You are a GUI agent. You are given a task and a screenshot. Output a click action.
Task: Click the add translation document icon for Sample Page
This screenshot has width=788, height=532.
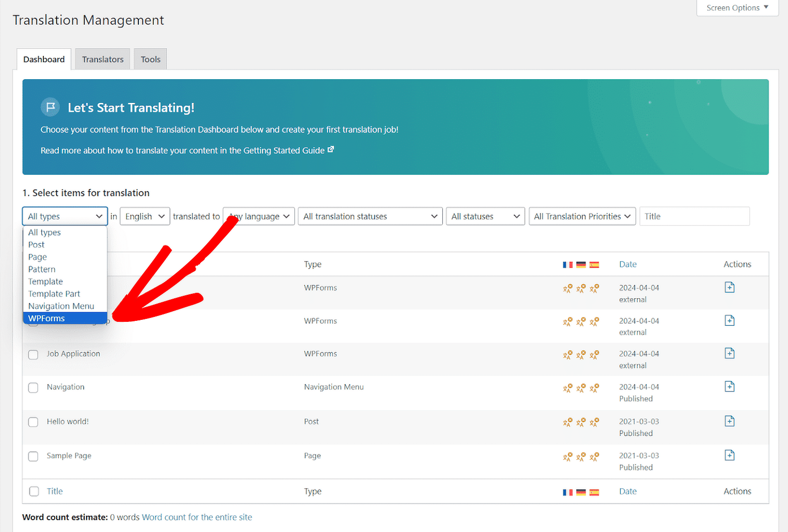729,456
